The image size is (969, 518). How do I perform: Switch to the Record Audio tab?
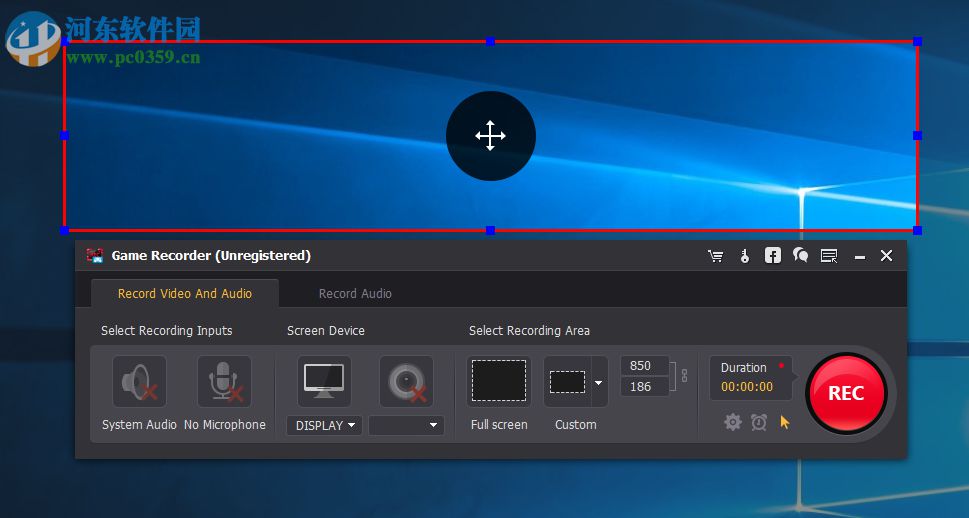tap(355, 294)
